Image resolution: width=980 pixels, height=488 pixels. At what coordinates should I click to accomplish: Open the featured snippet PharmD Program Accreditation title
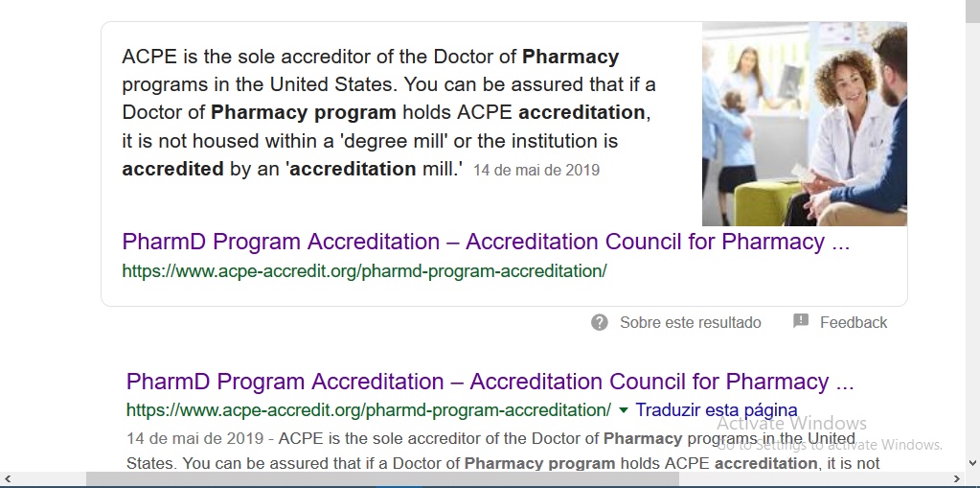pyautogui.click(x=486, y=242)
